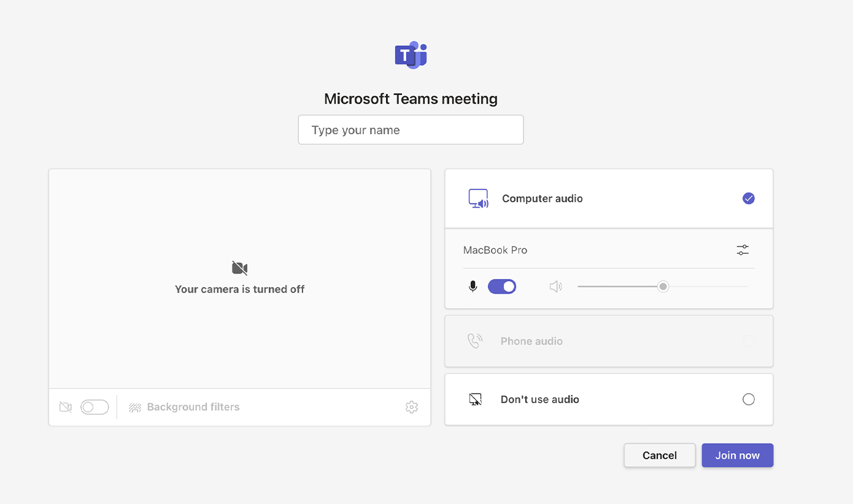Click the Don't use audio label
The height and width of the screenshot is (504, 853).
click(x=540, y=400)
